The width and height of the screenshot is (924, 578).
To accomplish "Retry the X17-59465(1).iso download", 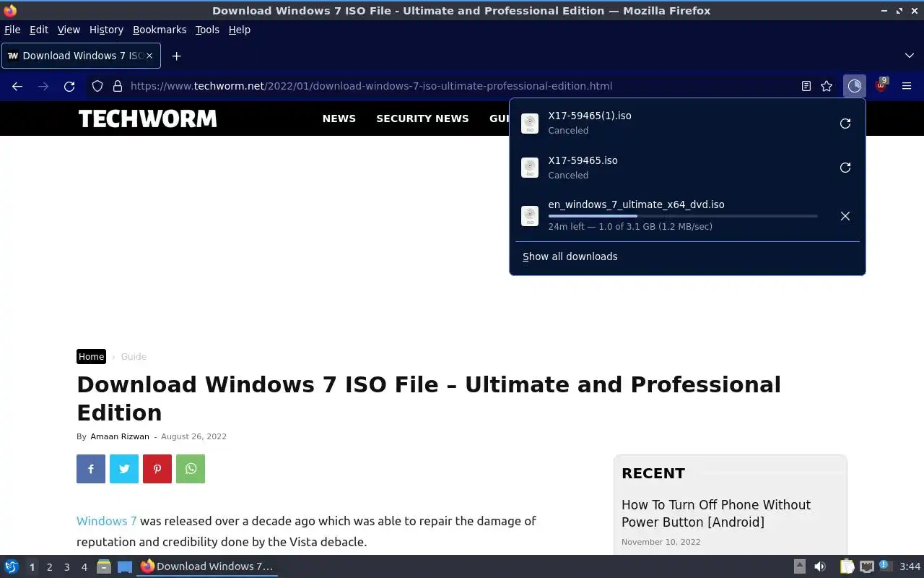I will pyautogui.click(x=845, y=124).
